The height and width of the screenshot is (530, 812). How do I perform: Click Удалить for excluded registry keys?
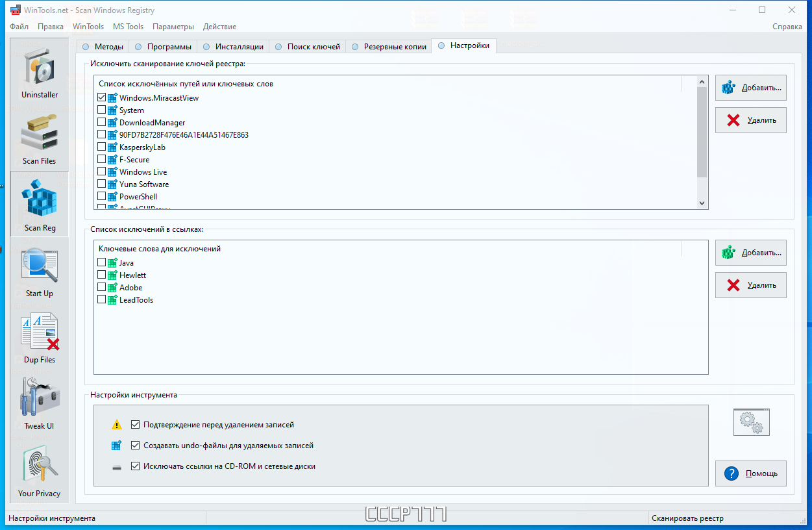[x=751, y=120]
